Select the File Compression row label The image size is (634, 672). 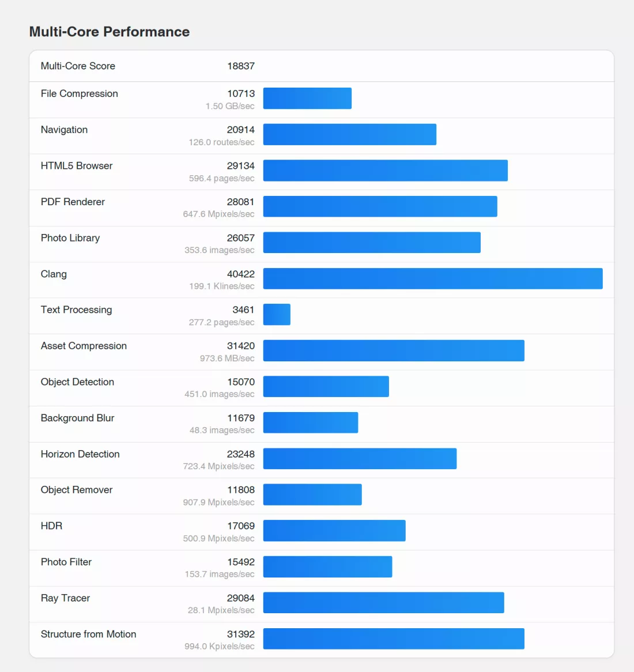point(80,94)
